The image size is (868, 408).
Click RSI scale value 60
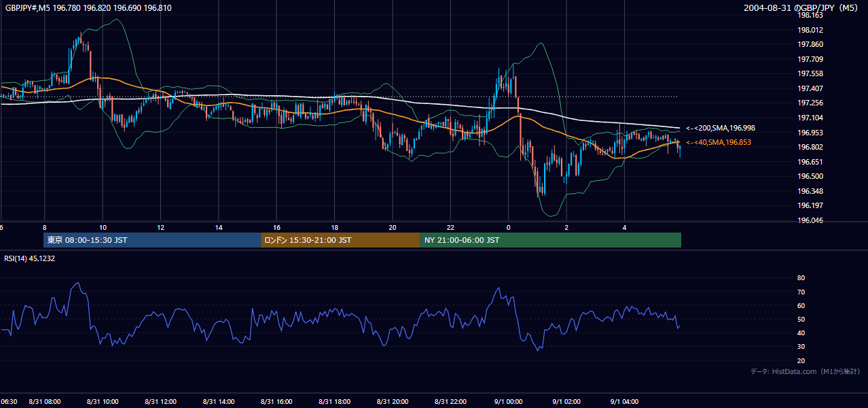pyautogui.click(x=801, y=305)
